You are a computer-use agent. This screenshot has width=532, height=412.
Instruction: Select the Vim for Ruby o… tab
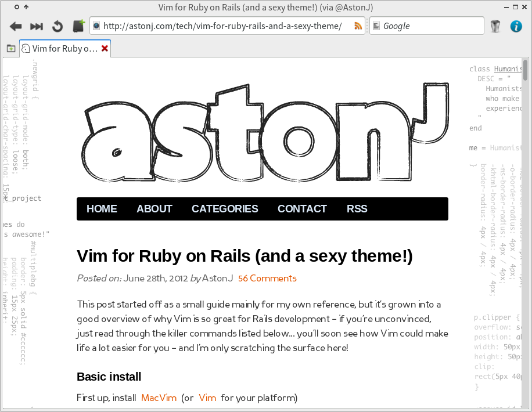65,49
